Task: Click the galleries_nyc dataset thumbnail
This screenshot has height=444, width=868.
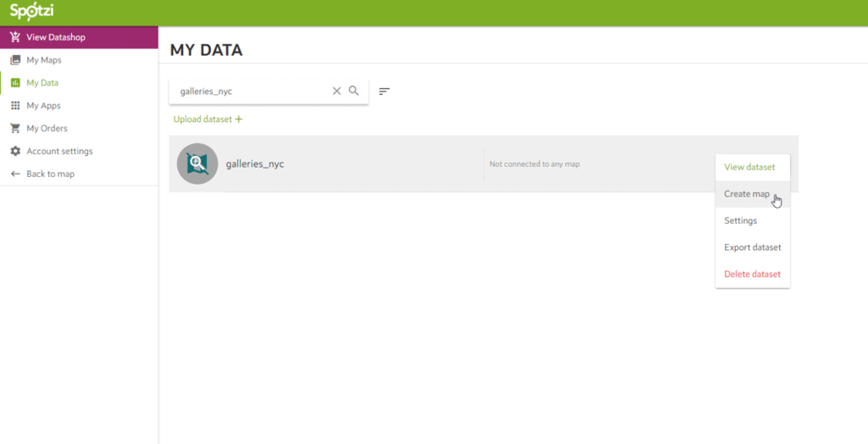Action: pos(197,164)
